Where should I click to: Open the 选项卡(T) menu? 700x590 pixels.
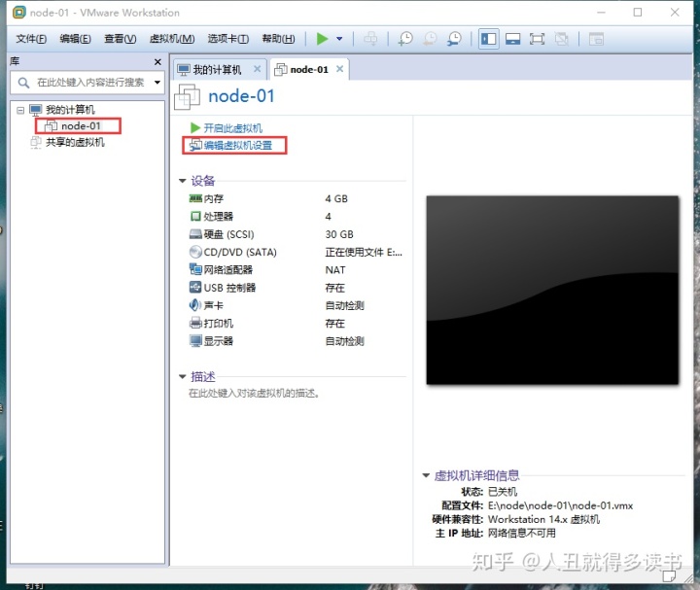pos(228,39)
